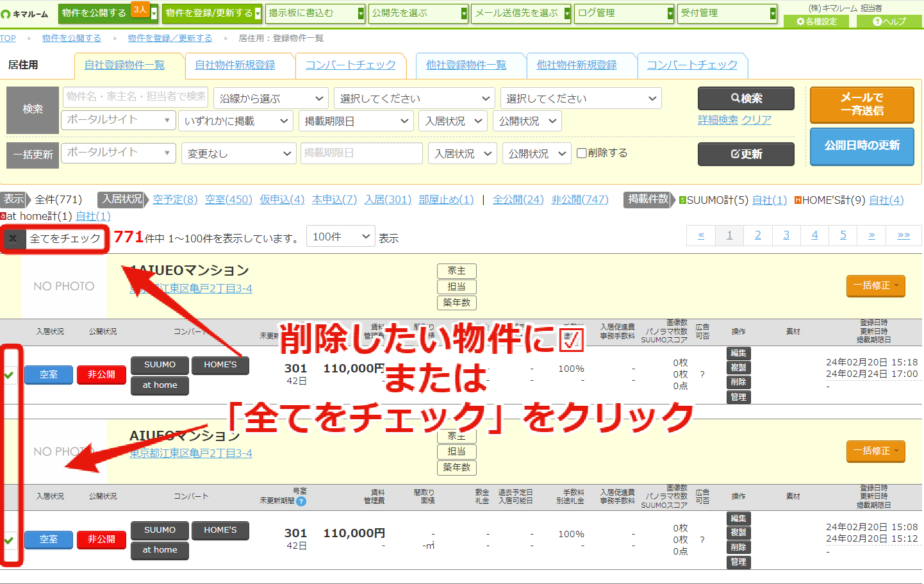The height and width of the screenshot is (584, 924).
Task: Click first listing's 非公開 status button
Action: (x=101, y=374)
